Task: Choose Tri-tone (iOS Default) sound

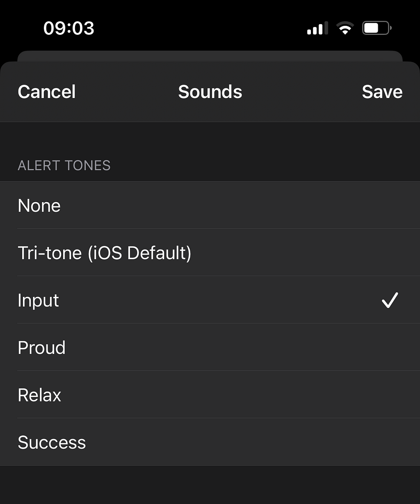Action: (x=210, y=252)
